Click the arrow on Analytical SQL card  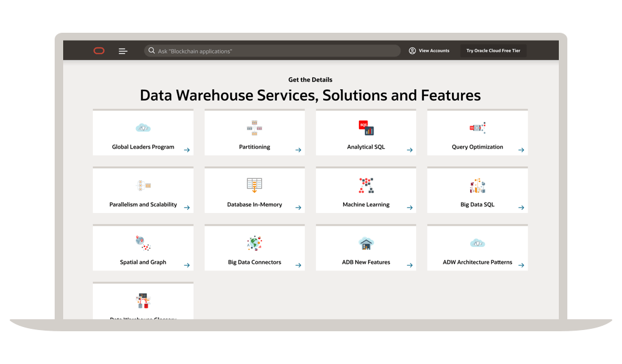(x=410, y=150)
